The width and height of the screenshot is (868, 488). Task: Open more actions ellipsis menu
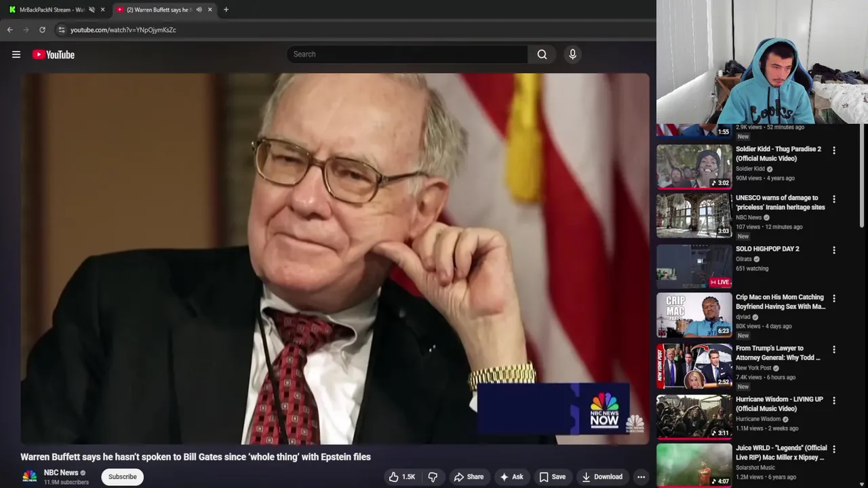point(641,476)
